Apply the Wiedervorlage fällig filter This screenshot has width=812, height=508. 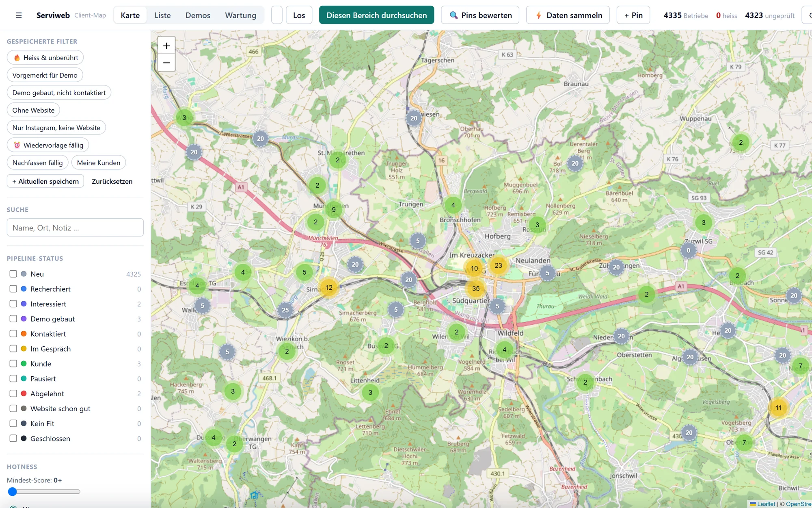[48, 145]
